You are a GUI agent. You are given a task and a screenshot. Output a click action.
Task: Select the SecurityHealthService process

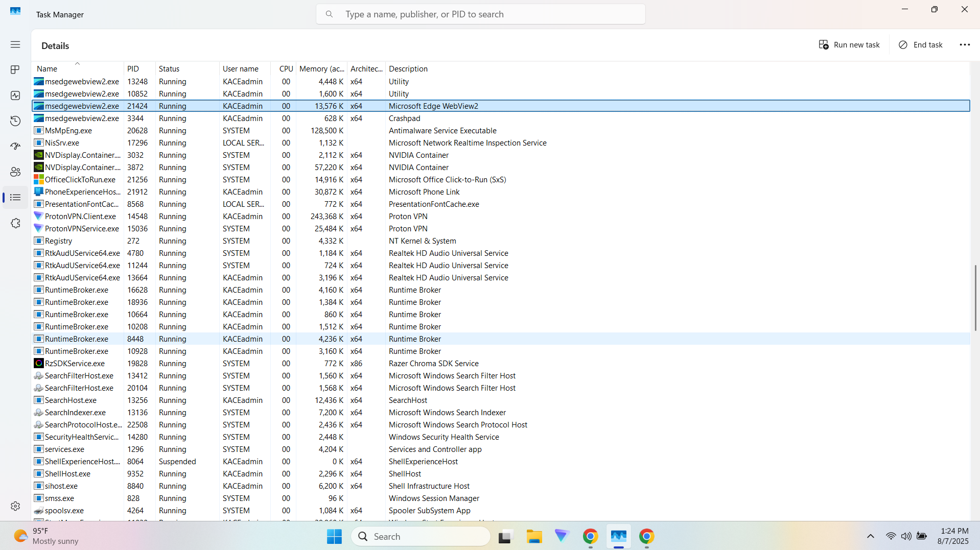click(x=501, y=437)
